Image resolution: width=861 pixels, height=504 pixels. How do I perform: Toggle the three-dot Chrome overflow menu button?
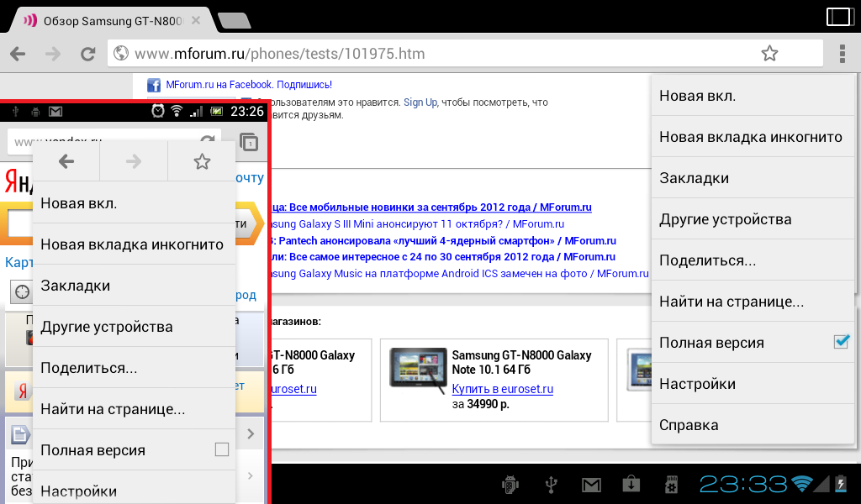pos(842,54)
